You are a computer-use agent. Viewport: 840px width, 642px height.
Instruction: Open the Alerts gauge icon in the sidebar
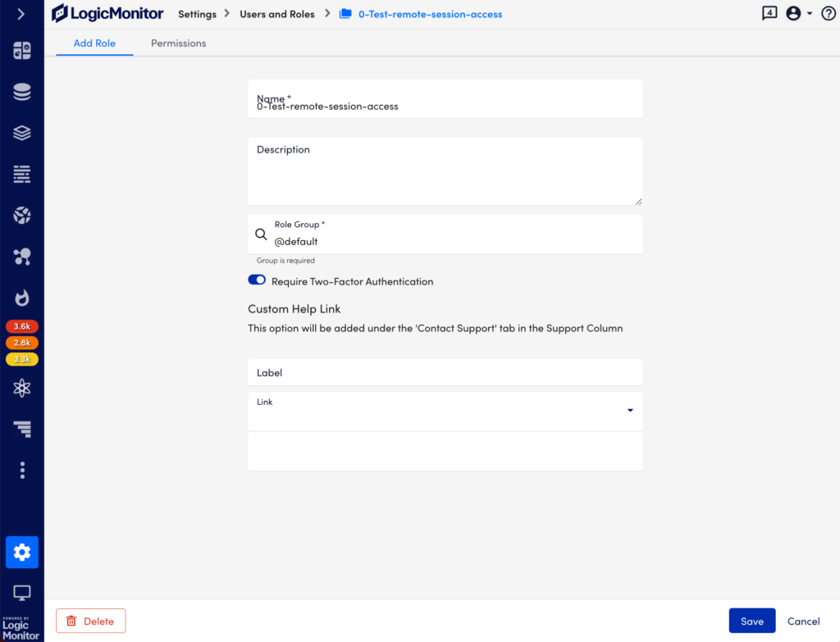(x=21, y=298)
